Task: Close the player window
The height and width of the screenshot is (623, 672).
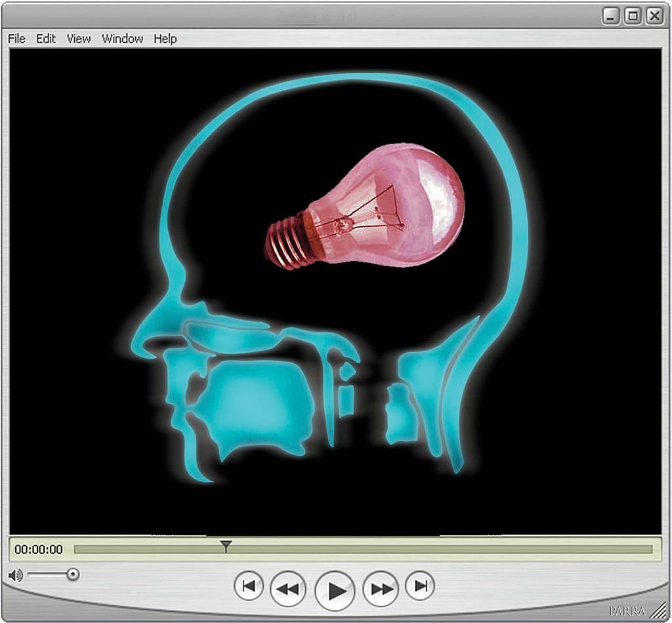Action: click(654, 16)
